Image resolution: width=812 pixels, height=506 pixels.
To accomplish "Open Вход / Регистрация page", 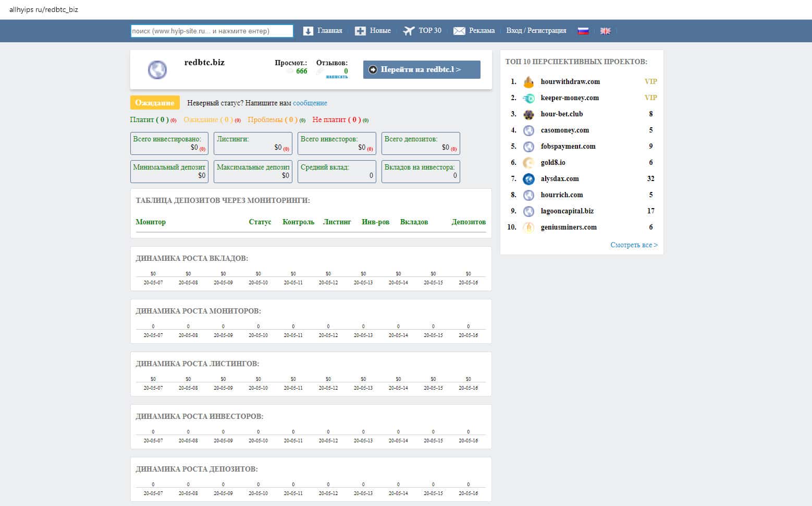I will [536, 31].
